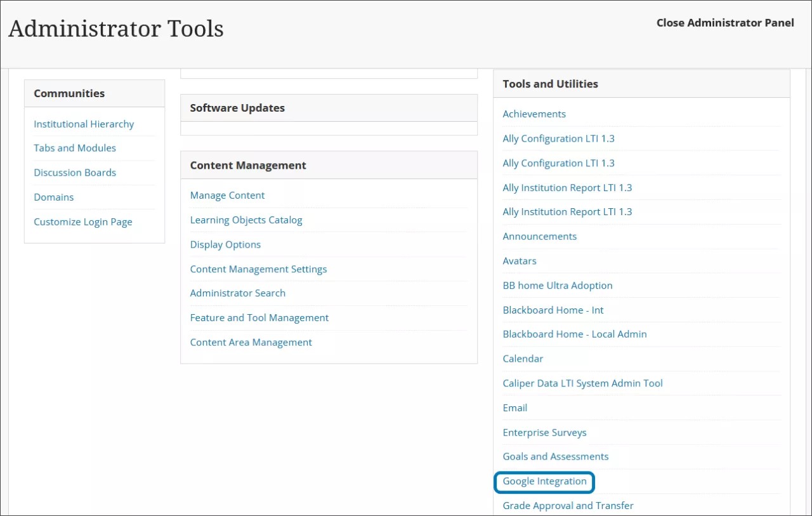The height and width of the screenshot is (516, 812).
Task: Manage Discussion Boards
Action: [75, 172]
